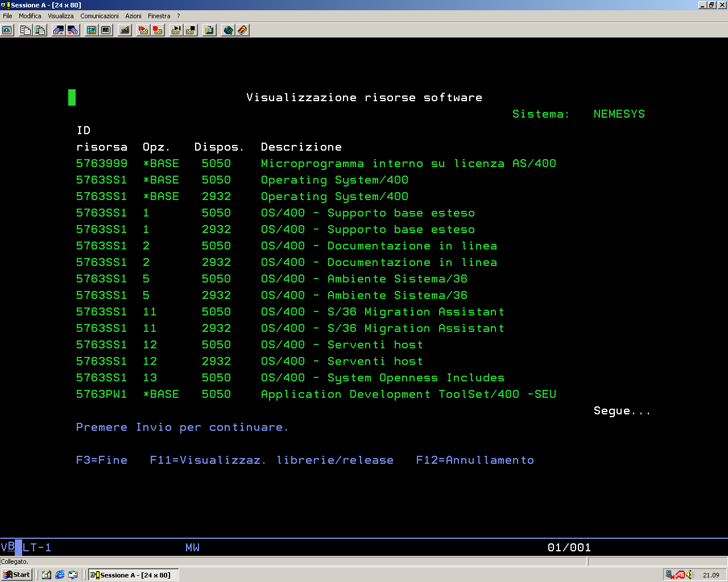728x582 pixels.
Task: Click the clipboard-shaped toolbar icon
Action: (209, 30)
